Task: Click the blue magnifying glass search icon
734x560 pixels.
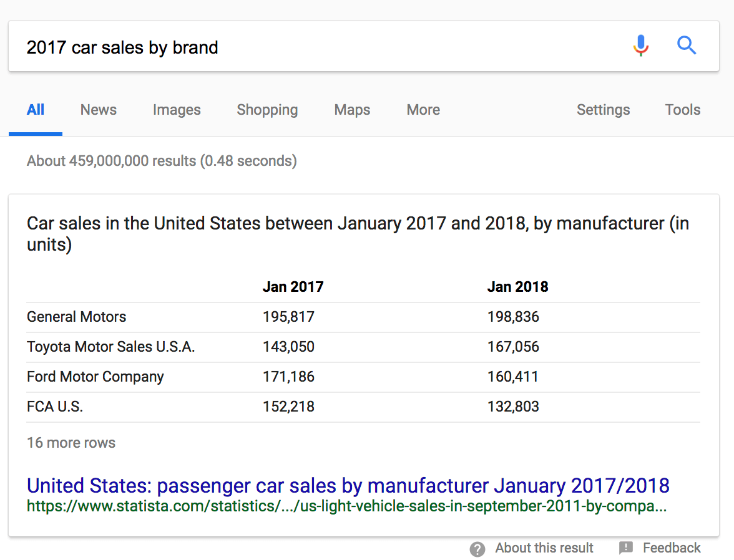Action: coord(687,46)
